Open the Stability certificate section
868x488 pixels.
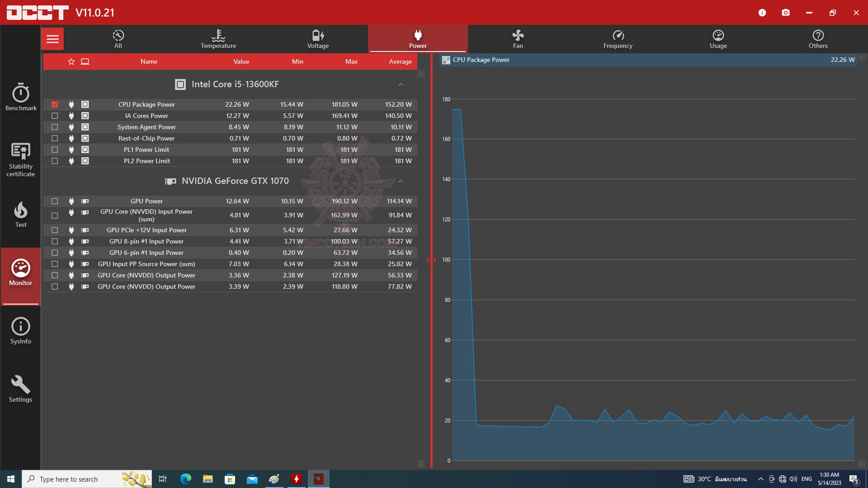coord(21,159)
